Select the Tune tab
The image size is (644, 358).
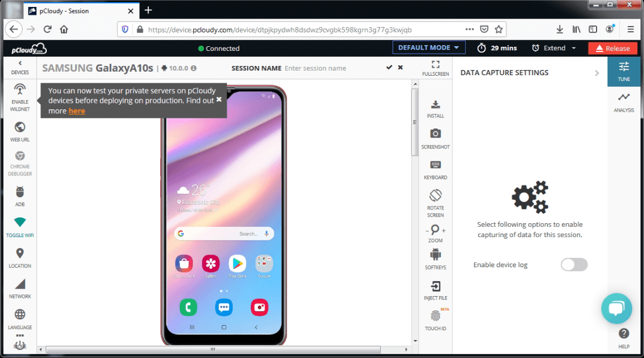tap(624, 72)
